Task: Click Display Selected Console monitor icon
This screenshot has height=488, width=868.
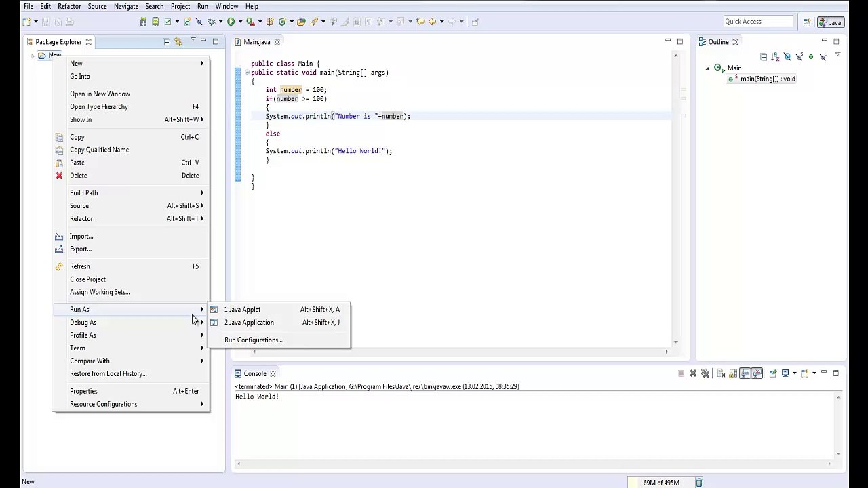Action: pos(785,373)
